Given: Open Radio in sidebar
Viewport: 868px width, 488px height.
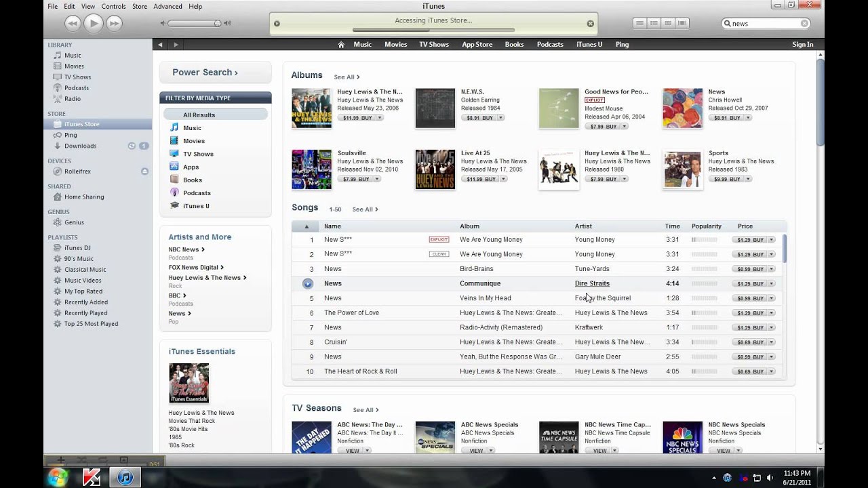Looking at the screenshot, I should [73, 99].
